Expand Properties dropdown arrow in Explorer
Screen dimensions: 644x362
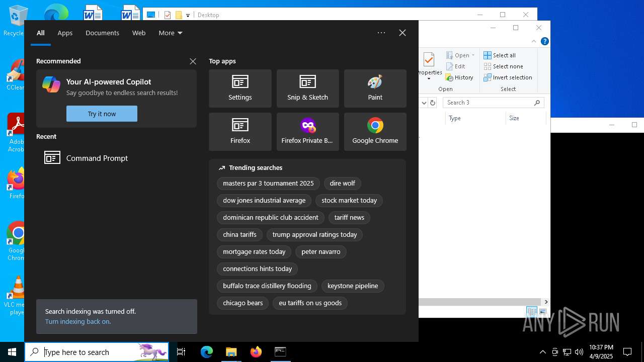point(429,79)
